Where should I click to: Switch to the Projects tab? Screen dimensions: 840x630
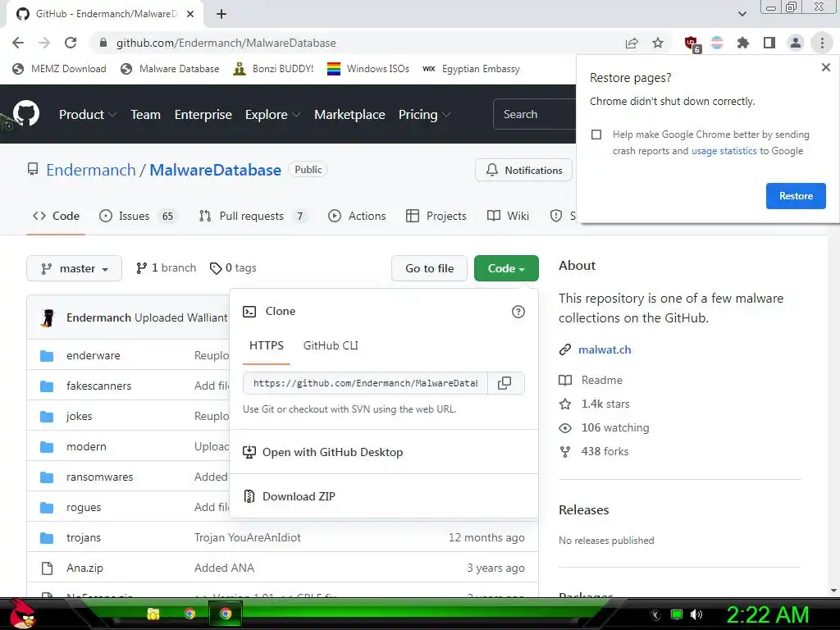point(436,216)
